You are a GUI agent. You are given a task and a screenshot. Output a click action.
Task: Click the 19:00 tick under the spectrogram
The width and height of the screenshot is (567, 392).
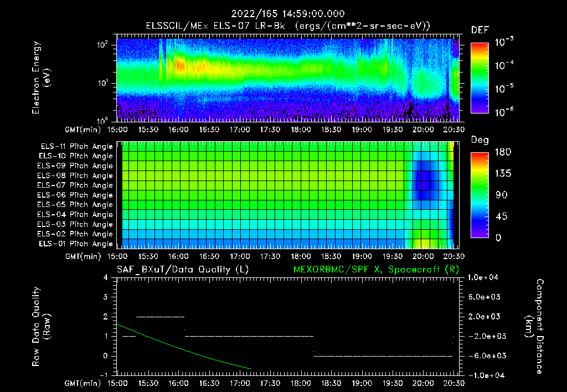(x=362, y=130)
